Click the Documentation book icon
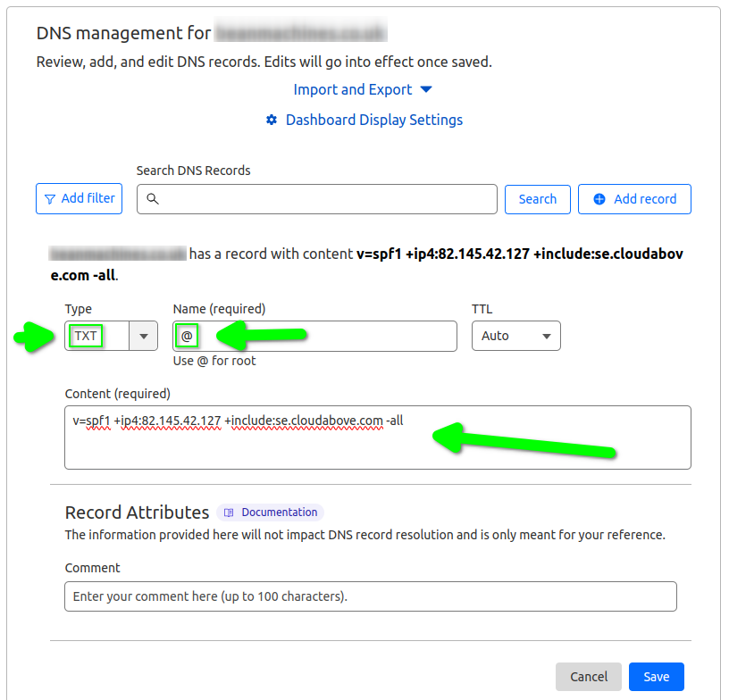Image resolution: width=729 pixels, height=700 pixels. click(x=230, y=512)
